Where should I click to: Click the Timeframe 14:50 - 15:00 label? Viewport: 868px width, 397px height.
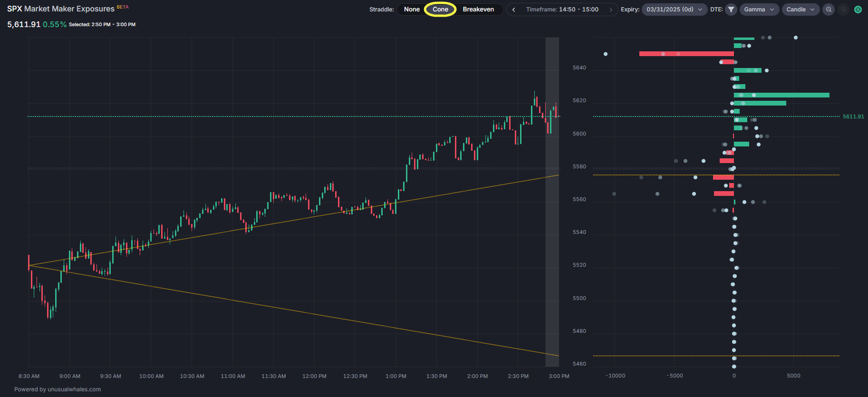(562, 10)
